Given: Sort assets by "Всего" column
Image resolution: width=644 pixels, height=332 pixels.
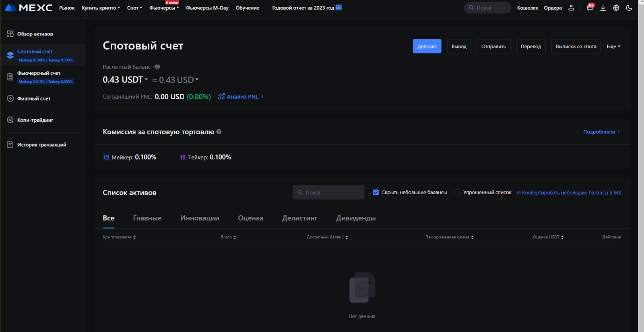Looking at the screenshot, I should [228, 237].
